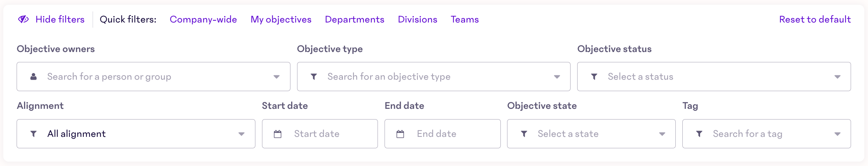Click the funnel icon in Tag field
868x166 pixels.
[699, 134]
